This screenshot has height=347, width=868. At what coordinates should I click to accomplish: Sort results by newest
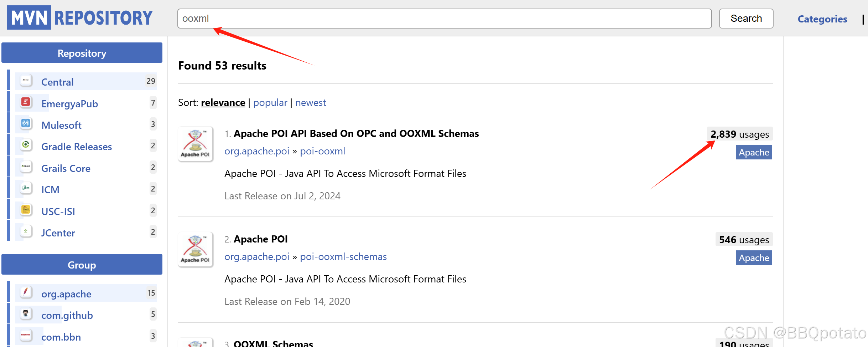pos(311,103)
